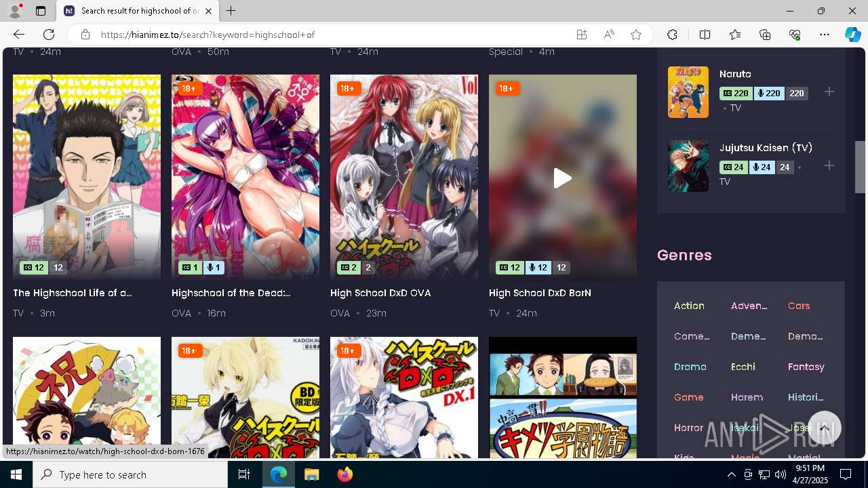View site information lock icon
The width and height of the screenshot is (868, 488).
tap(85, 35)
